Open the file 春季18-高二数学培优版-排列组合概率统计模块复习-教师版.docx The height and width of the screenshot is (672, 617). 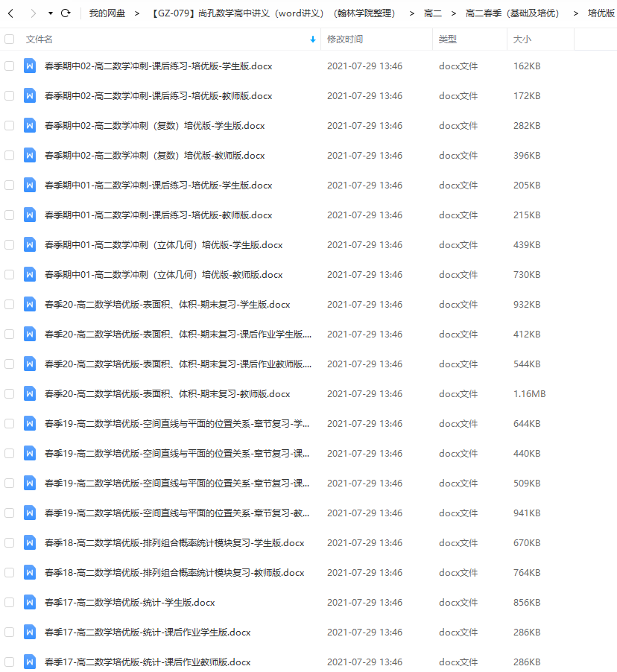pyautogui.click(x=174, y=572)
